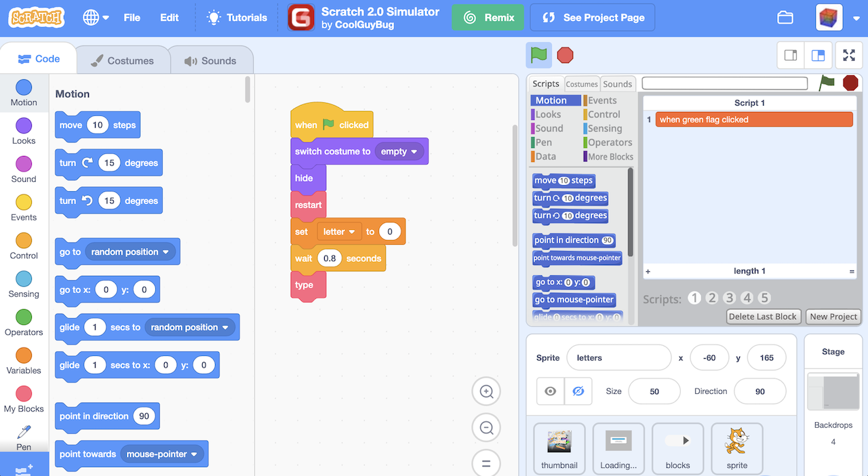Enter full screen mode for the stage
This screenshot has height=476, width=868.
point(848,55)
